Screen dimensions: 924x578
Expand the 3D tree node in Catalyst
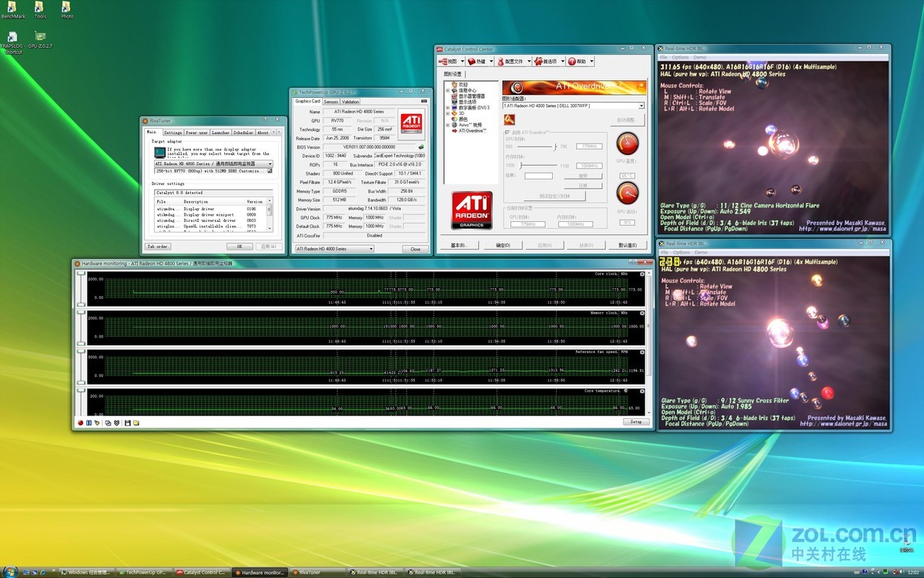point(448,113)
